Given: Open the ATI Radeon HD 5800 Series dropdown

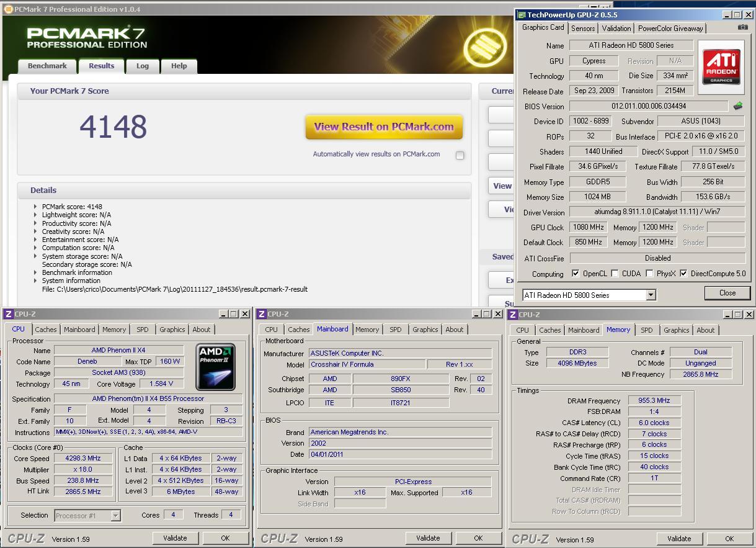Looking at the screenshot, I should 651,295.
